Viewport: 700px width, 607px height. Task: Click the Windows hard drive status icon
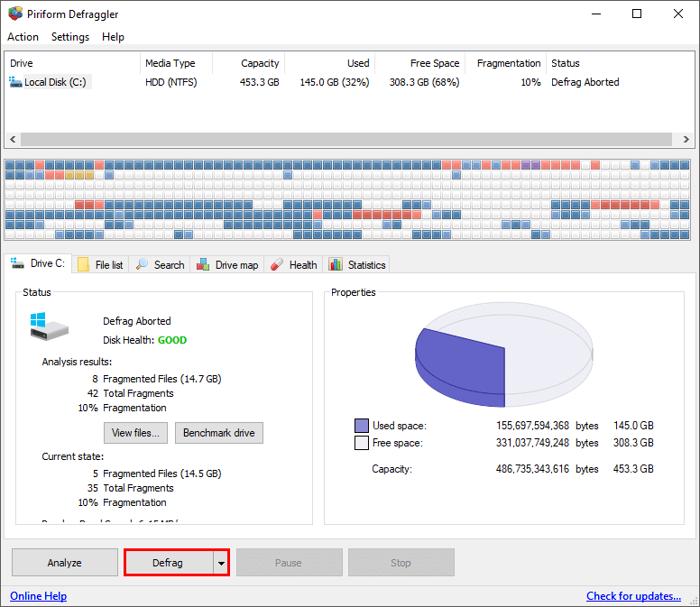(49, 326)
